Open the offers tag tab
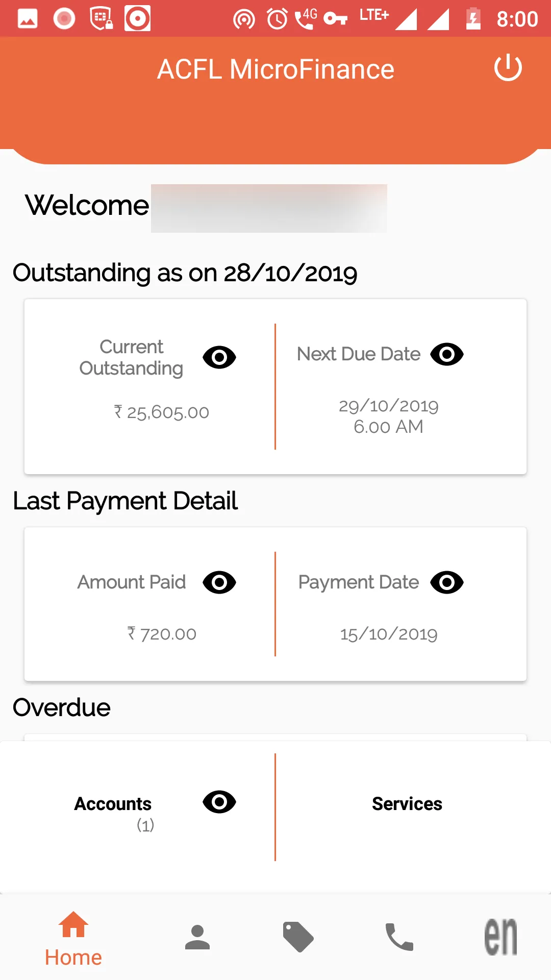This screenshot has height=980, width=551. [x=298, y=937]
